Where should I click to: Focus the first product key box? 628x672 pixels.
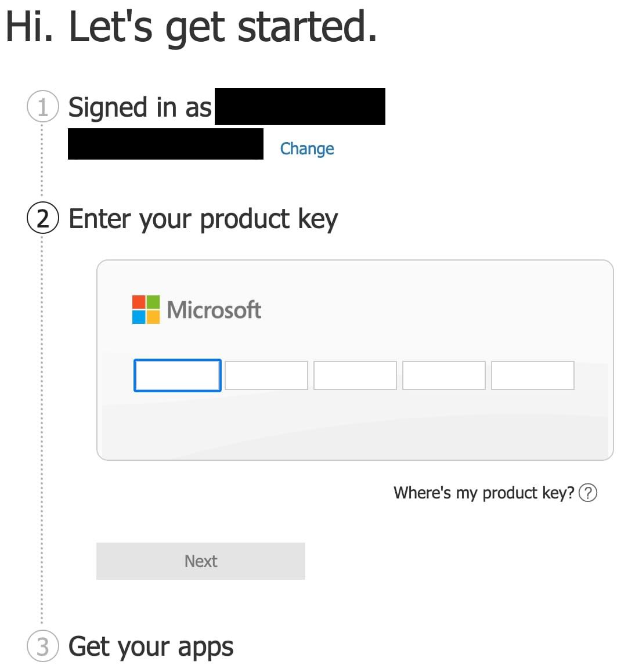(178, 375)
